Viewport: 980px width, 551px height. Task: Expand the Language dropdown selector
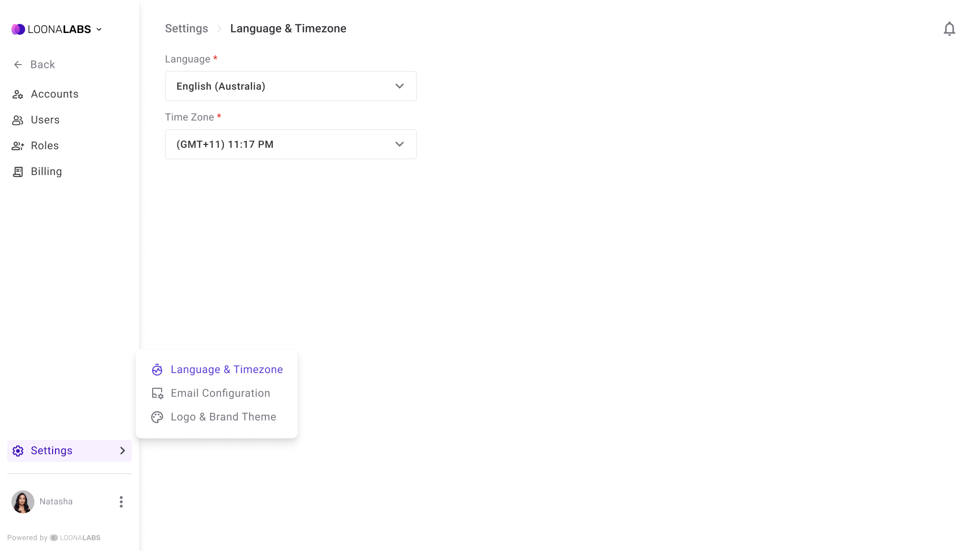pos(291,86)
